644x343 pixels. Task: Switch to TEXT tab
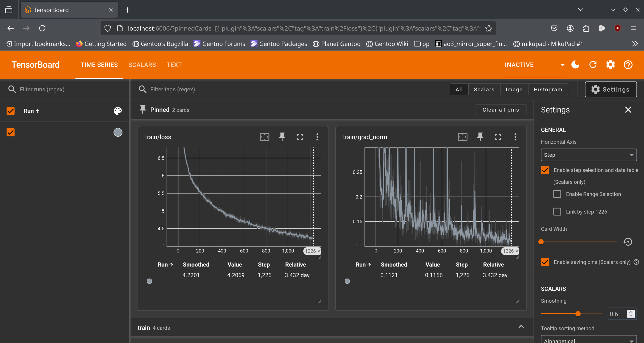click(x=174, y=65)
